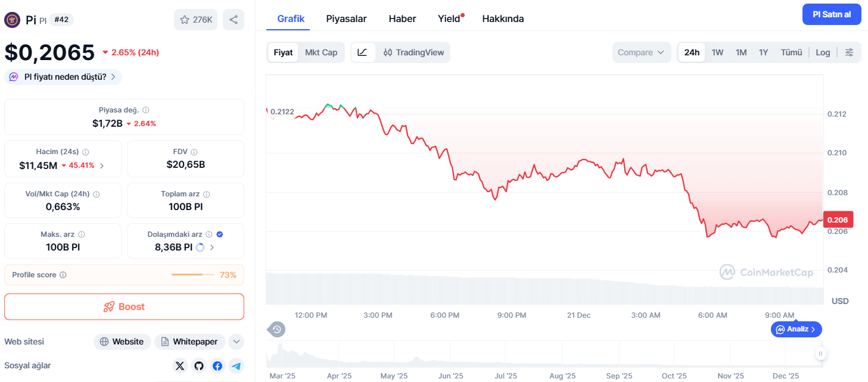Click info icon beside Dolaşımdaki arz

210,234
